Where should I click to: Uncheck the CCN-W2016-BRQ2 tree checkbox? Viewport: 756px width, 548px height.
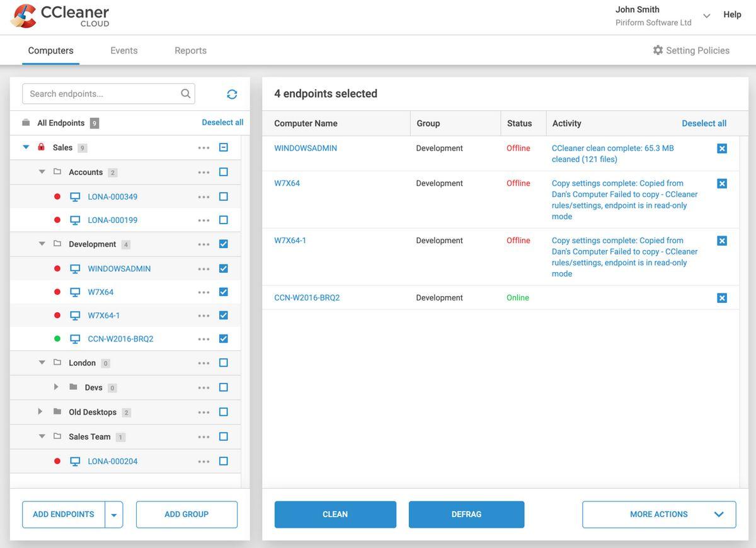click(223, 339)
